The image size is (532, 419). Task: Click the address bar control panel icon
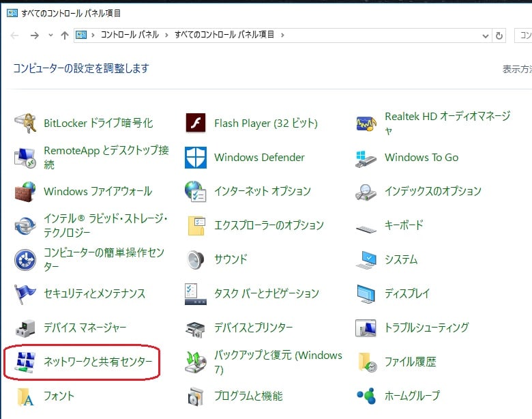point(81,35)
